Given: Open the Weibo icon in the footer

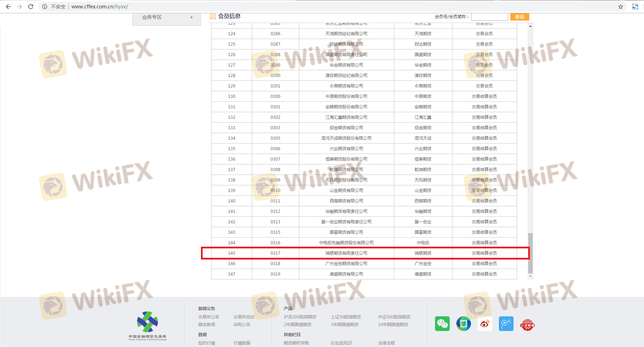Looking at the screenshot, I should pyautogui.click(x=485, y=324).
